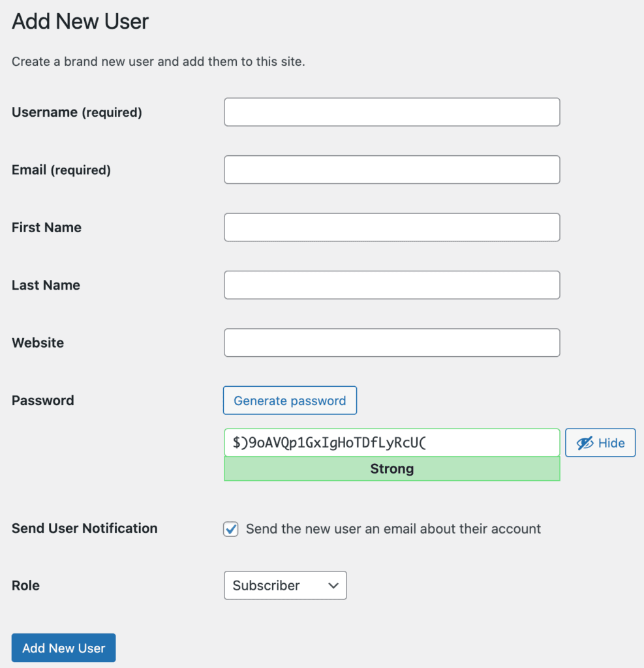Select the Password field label
Image resolution: width=644 pixels, height=668 pixels.
[x=42, y=400]
